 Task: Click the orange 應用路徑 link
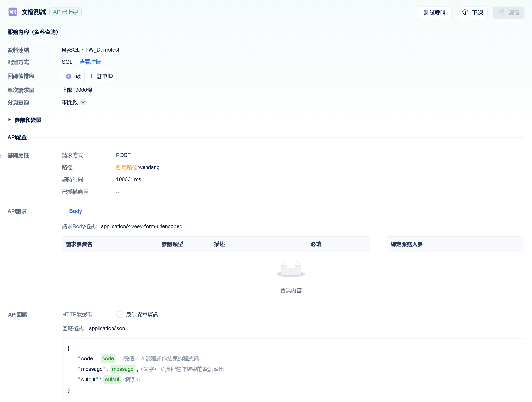[x=126, y=167]
